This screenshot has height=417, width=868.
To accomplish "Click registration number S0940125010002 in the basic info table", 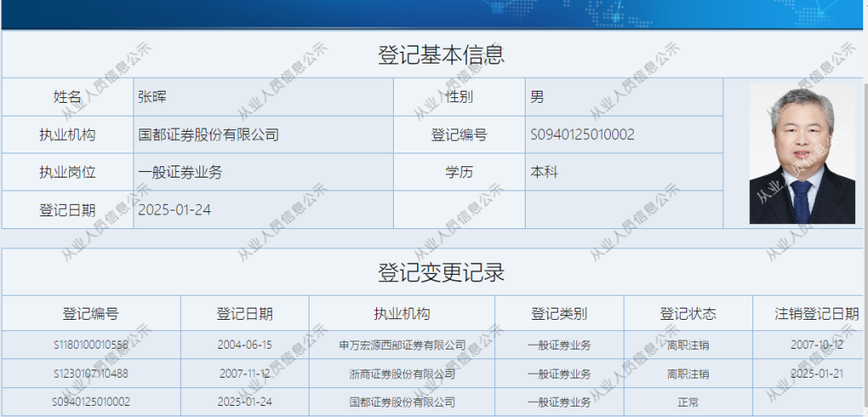I will 583,134.
